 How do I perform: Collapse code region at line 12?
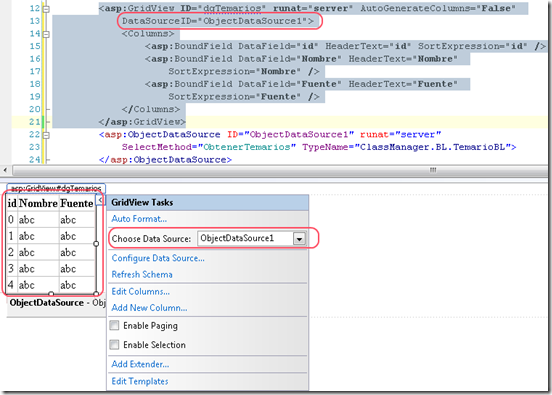pos(46,9)
